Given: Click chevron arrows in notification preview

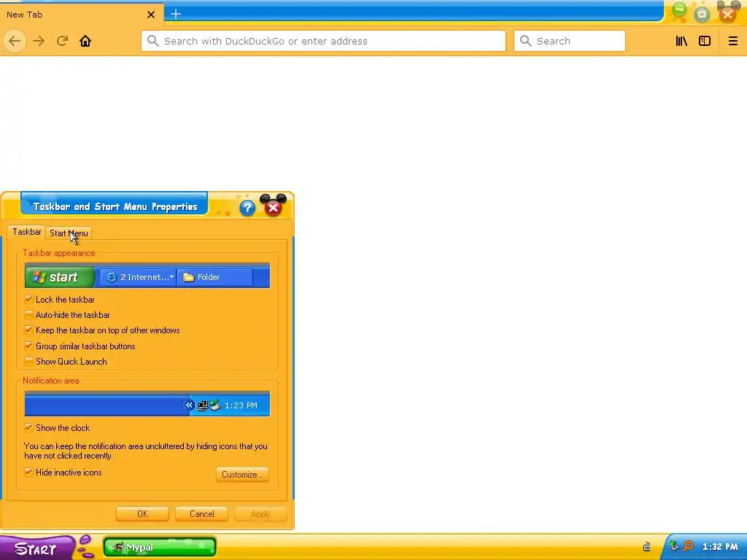Looking at the screenshot, I should tap(189, 405).
